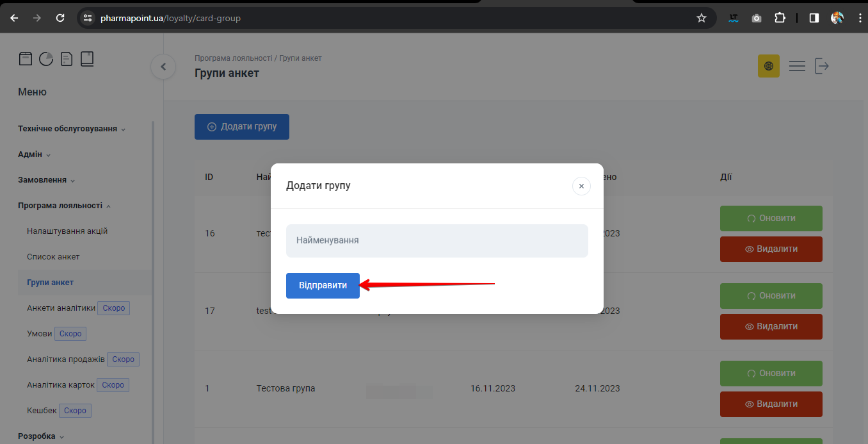Expand the Адмін menu section
Image resolution: width=868 pixels, height=444 pixels.
pyautogui.click(x=29, y=154)
